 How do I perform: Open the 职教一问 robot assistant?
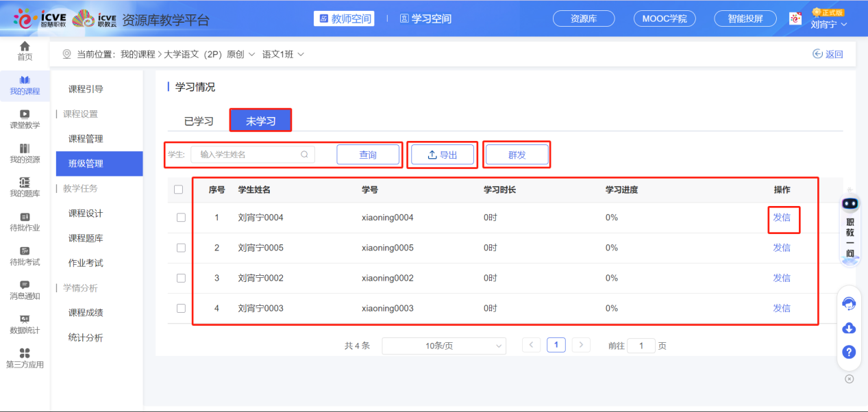point(850,227)
